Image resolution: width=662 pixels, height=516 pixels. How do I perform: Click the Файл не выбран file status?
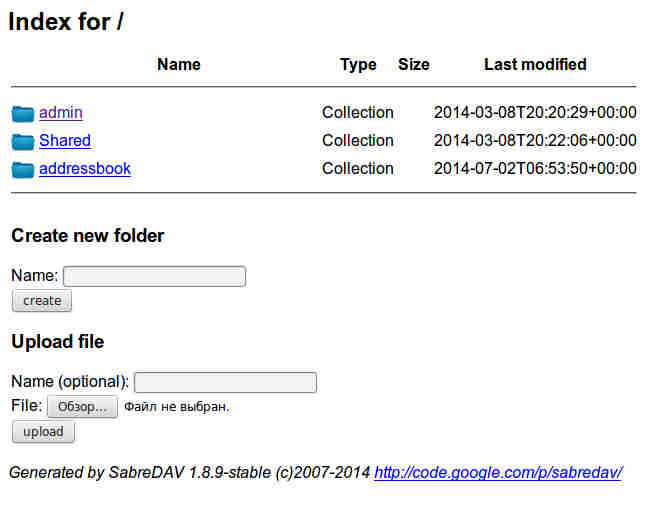177,407
